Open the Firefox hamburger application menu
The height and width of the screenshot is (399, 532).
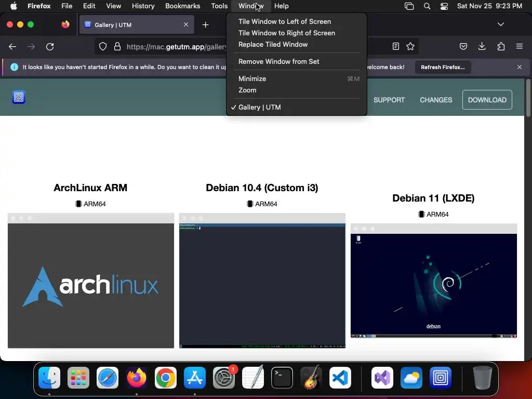point(520,46)
